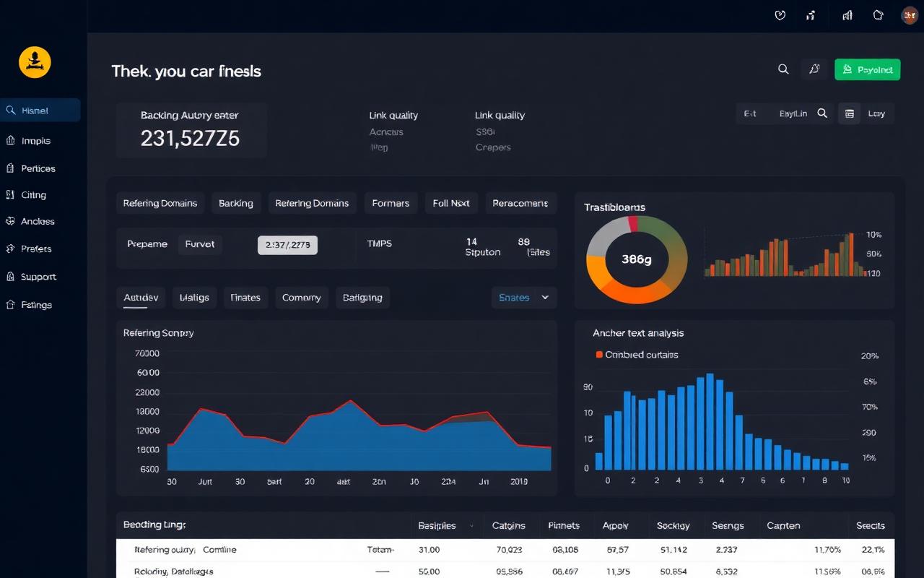The width and height of the screenshot is (924, 578).
Task: Click the Foll Next filter button
Action: coord(451,203)
